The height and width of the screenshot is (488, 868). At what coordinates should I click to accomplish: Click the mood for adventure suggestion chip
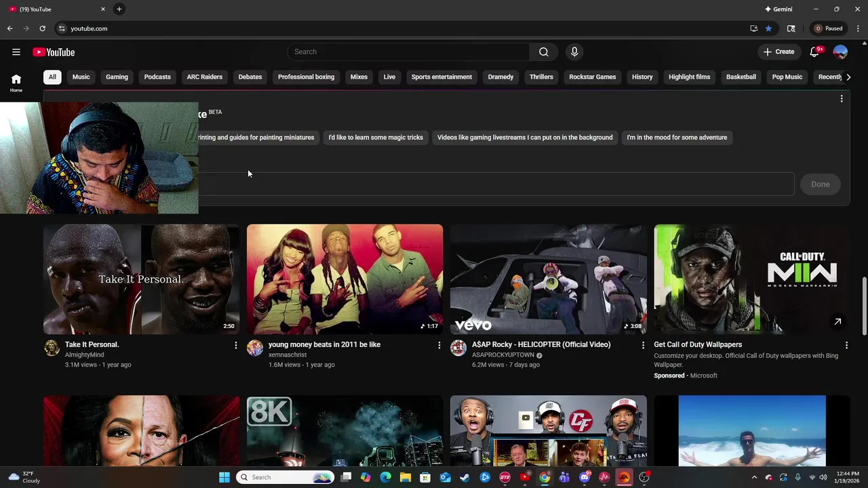677,138
